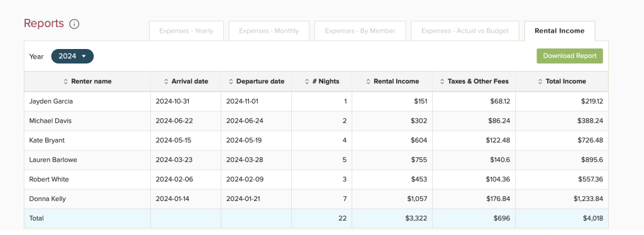Sort by # Nights sort icon
The height and width of the screenshot is (235, 644).
tap(307, 82)
